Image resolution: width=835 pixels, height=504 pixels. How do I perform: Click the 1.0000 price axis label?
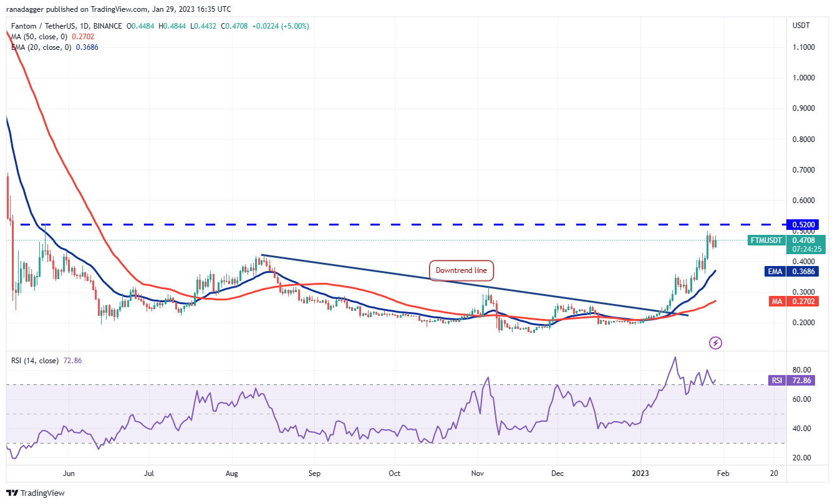tap(804, 78)
